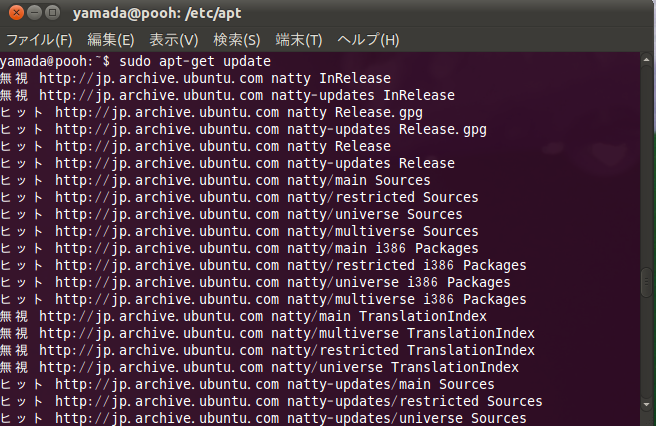Click the natty-updates Release.gpg line

243,129
